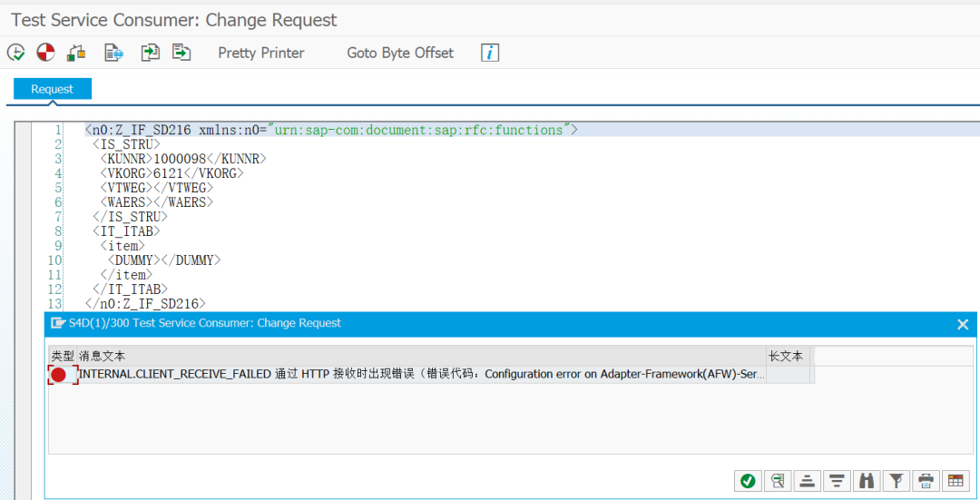Click the load into document icon
Image resolution: width=980 pixels, height=500 pixels.
(150, 53)
